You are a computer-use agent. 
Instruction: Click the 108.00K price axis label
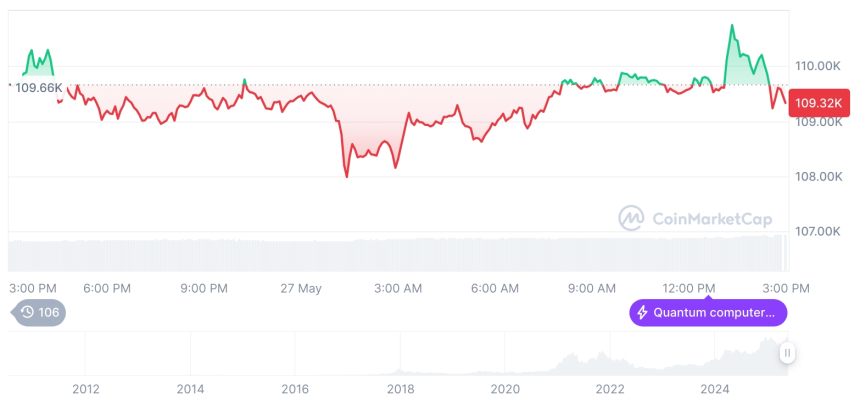tap(816, 177)
